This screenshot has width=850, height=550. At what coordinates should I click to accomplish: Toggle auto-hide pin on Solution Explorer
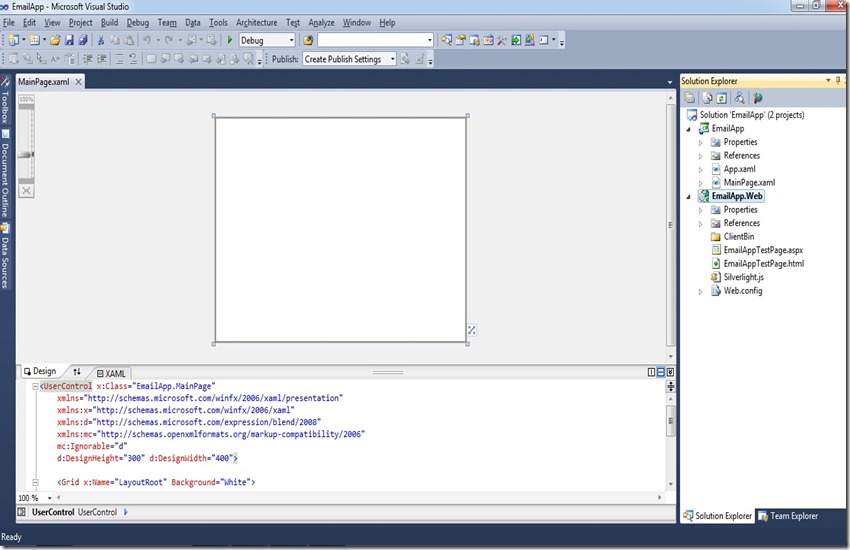pyautogui.click(x=838, y=81)
